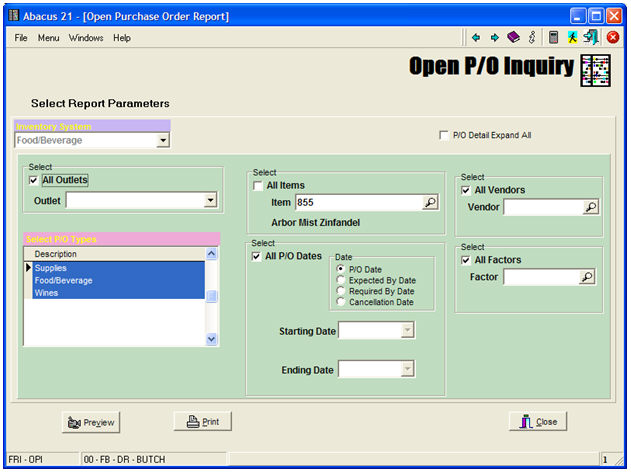The height and width of the screenshot is (473, 631).
Task: Click the Item lookup magnifier icon
Action: click(429, 202)
